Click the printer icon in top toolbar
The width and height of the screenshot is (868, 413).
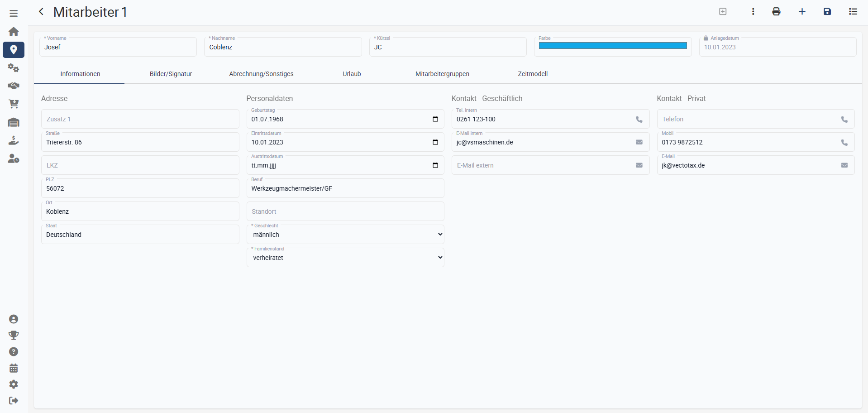click(776, 12)
